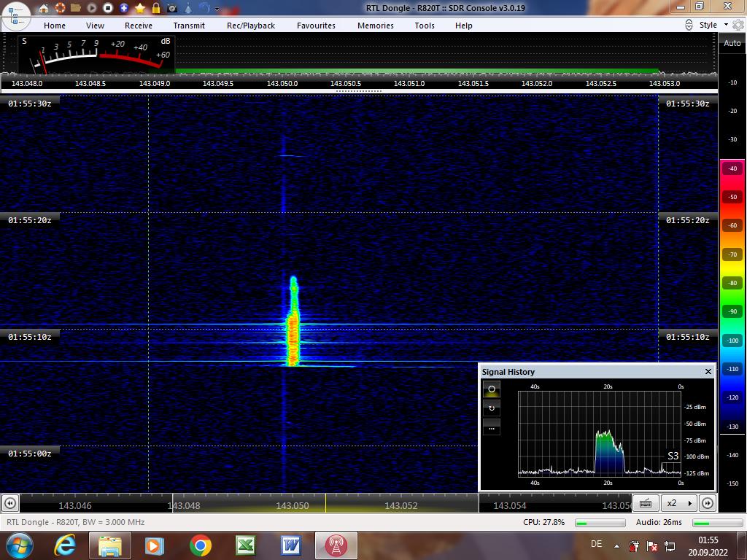747x560 pixels.
Task: Click the reset arrow button in Signal History
Action: [492, 408]
